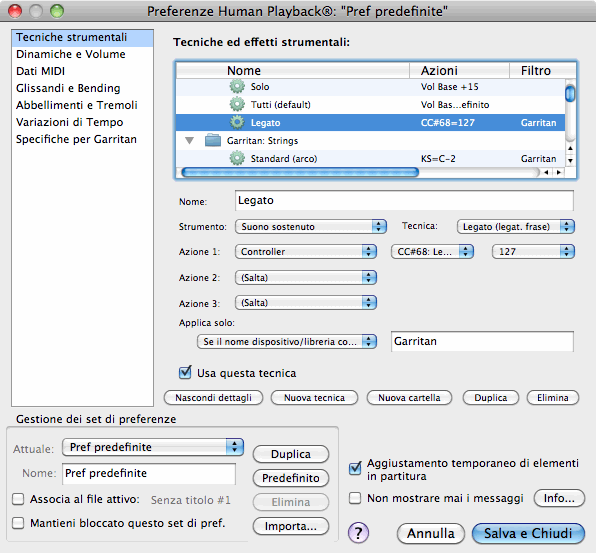Open help with the question mark icon

358,533
